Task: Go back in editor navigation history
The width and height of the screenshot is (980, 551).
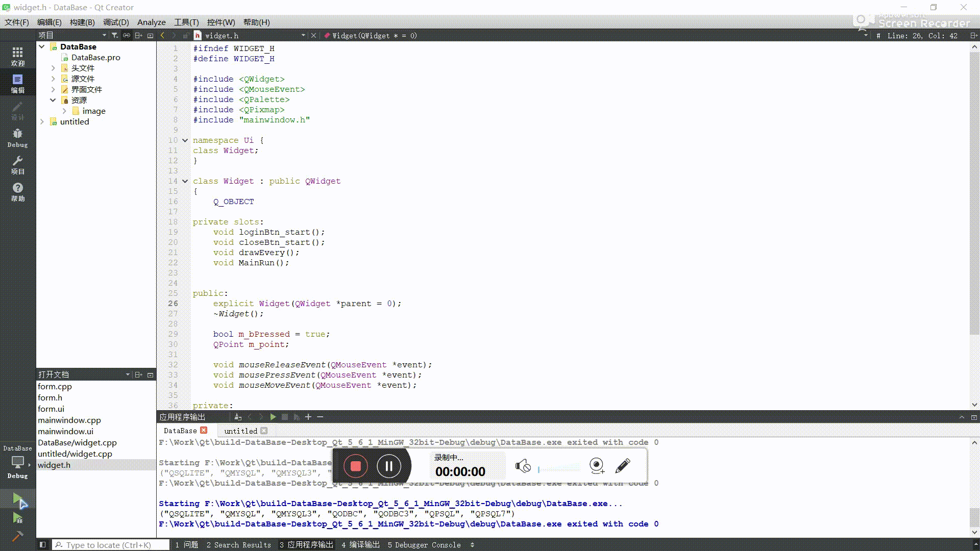Action: click(162, 35)
